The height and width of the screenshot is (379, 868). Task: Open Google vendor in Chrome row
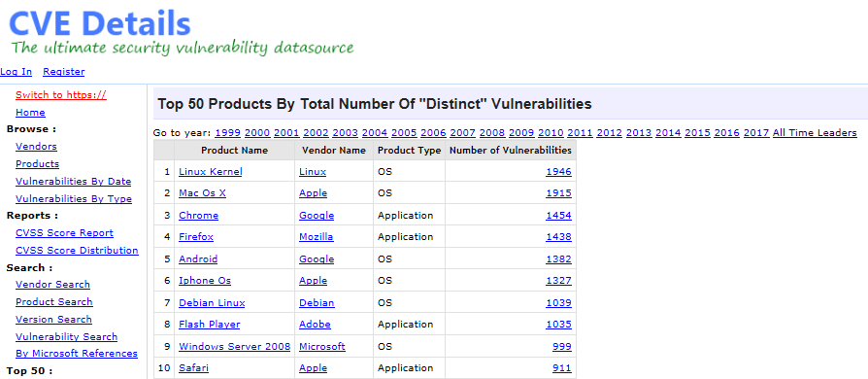click(x=317, y=216)
